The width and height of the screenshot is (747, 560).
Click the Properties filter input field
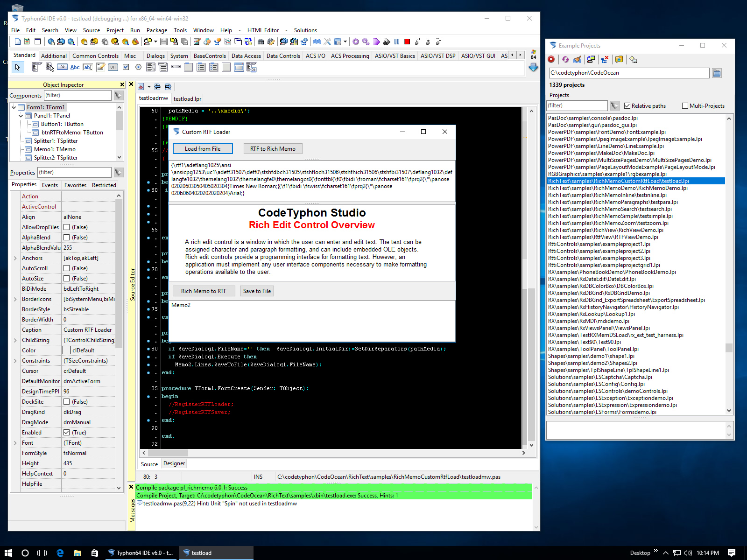click(x=74, y=172)
